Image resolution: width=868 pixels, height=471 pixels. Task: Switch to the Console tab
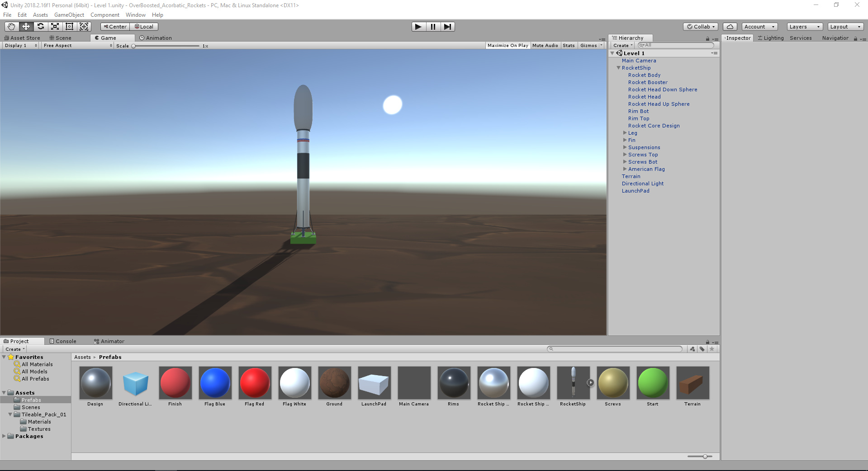click(63, 341)
